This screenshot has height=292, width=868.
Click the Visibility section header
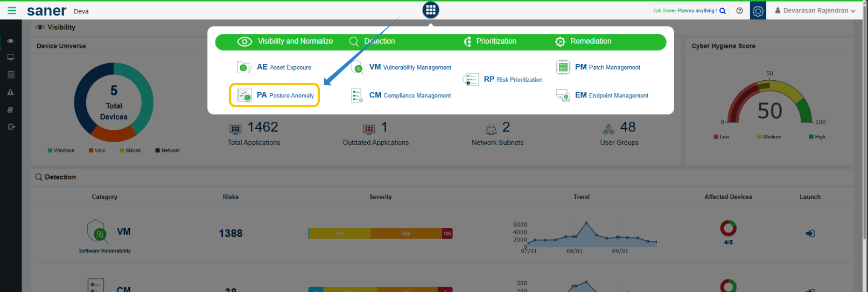pos(55,27)
